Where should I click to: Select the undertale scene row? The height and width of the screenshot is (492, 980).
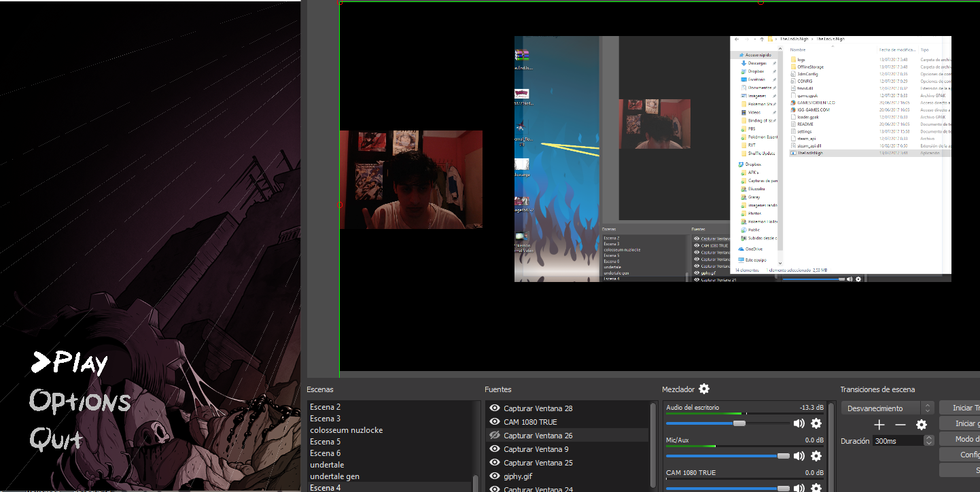[389, 465]
